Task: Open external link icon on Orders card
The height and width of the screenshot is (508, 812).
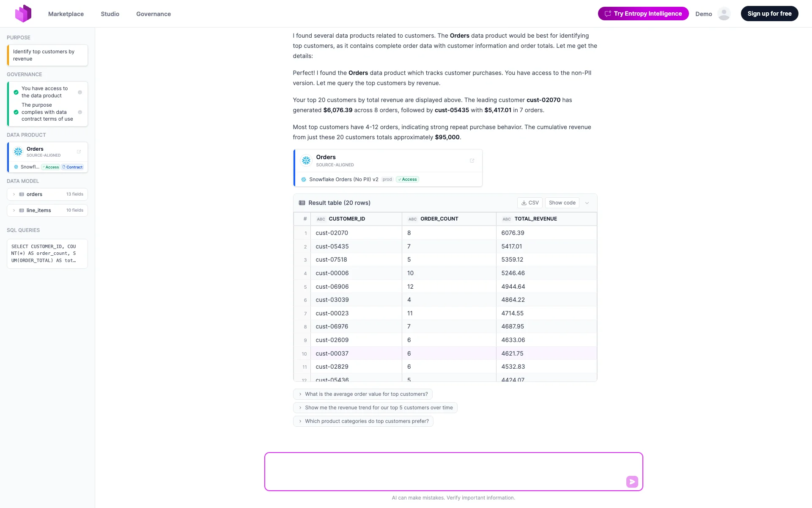Action: pyautogui.click(x=472, y=160)
